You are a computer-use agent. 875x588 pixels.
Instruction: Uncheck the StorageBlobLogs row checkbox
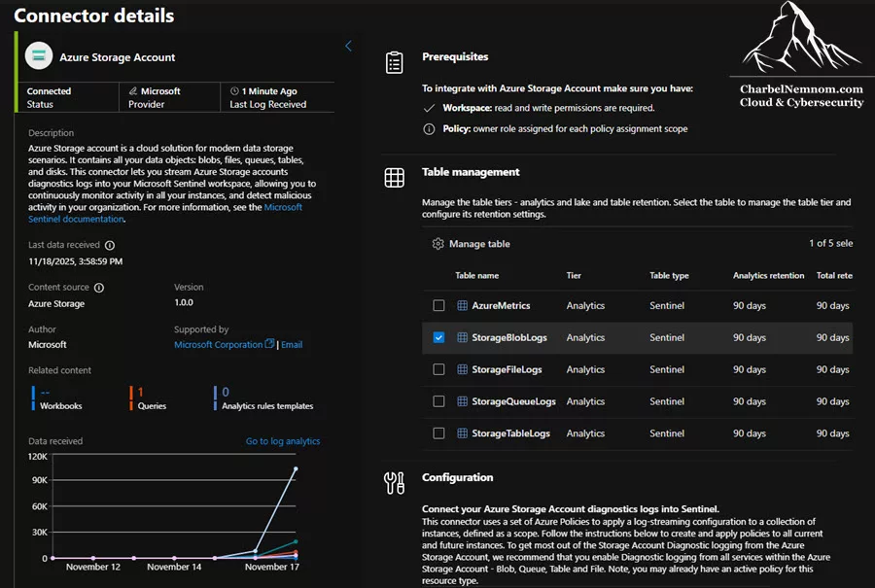(438, 337)
